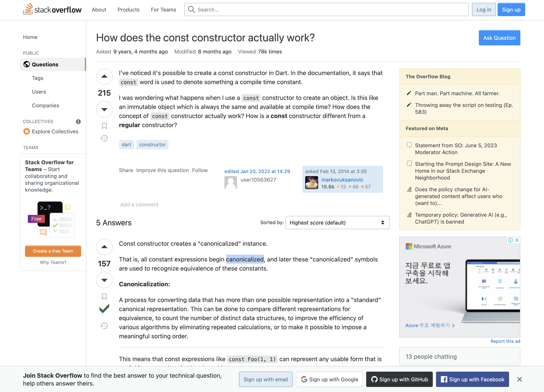Open the ad info icon
Screen dimensions: 544x392
point(510,240)
